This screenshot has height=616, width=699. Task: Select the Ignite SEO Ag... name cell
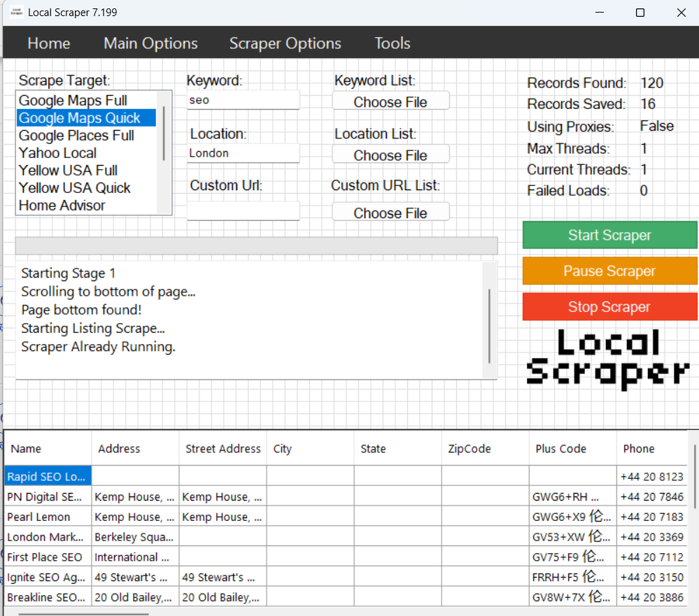click(48, 577)
